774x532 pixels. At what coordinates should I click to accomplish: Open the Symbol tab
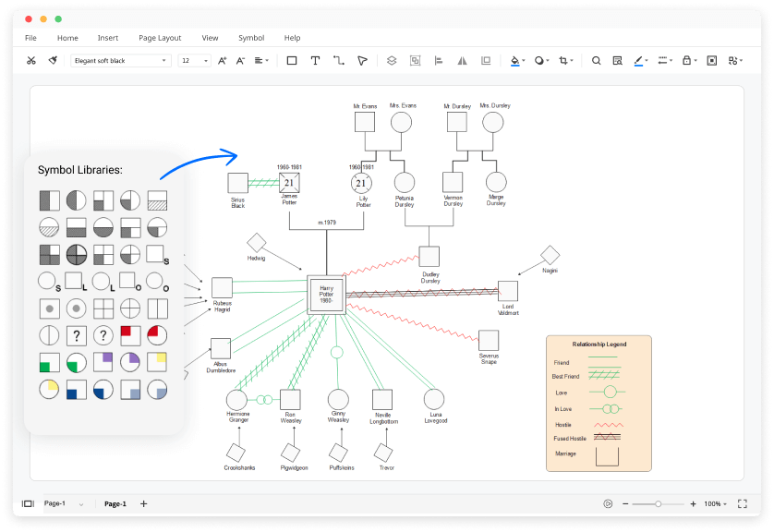[x=251, y=38]
